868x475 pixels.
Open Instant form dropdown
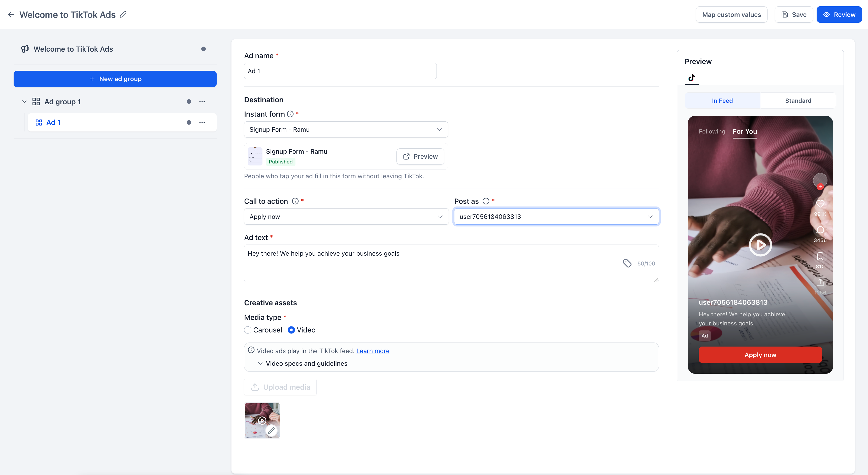click(346, 129)
